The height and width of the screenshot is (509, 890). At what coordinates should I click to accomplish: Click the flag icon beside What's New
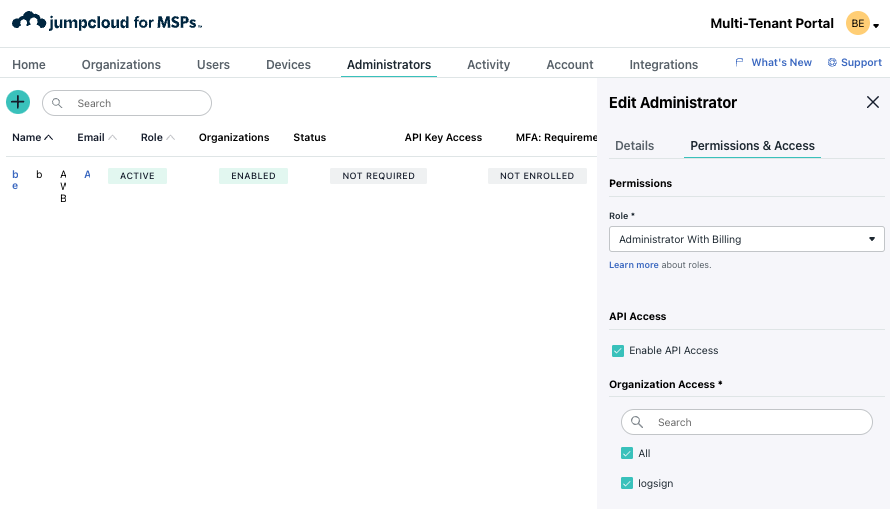click(x=739, y=62)
